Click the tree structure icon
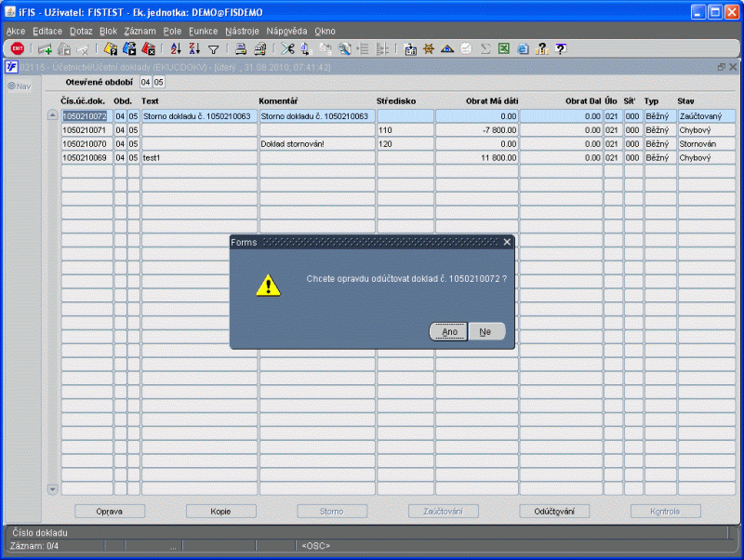Image resolution: width=744 pixels, height=560 pixels. click(382, 48)
